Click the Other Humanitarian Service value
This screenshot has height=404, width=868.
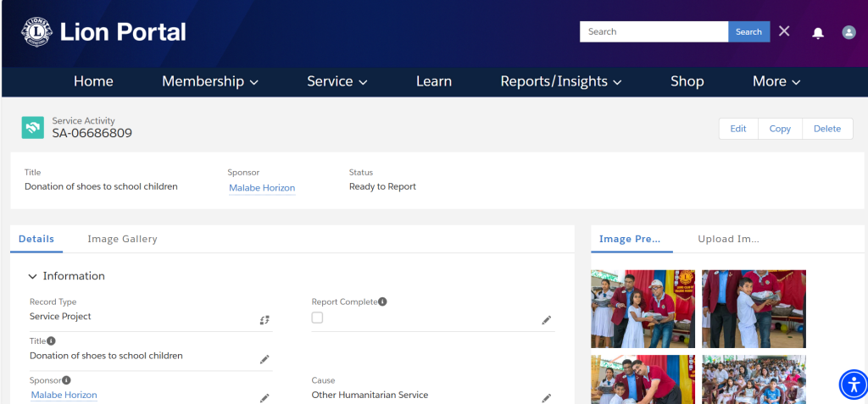[x=370, y=396]
